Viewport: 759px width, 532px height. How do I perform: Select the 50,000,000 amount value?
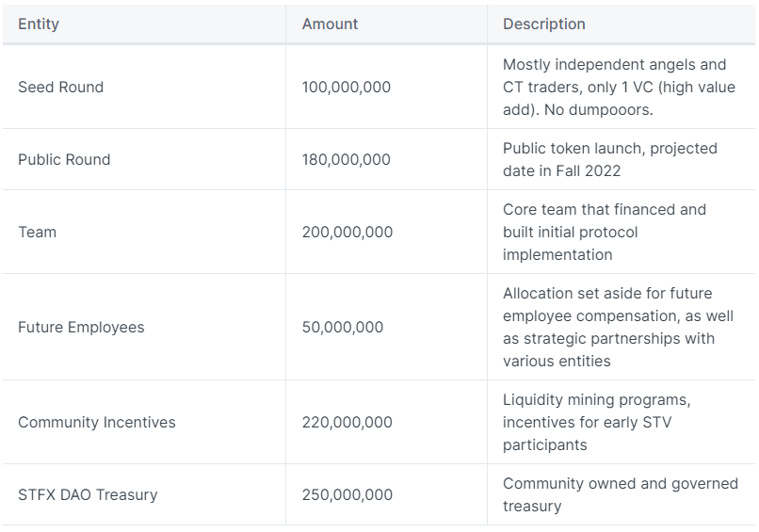(x=342, y=328)
